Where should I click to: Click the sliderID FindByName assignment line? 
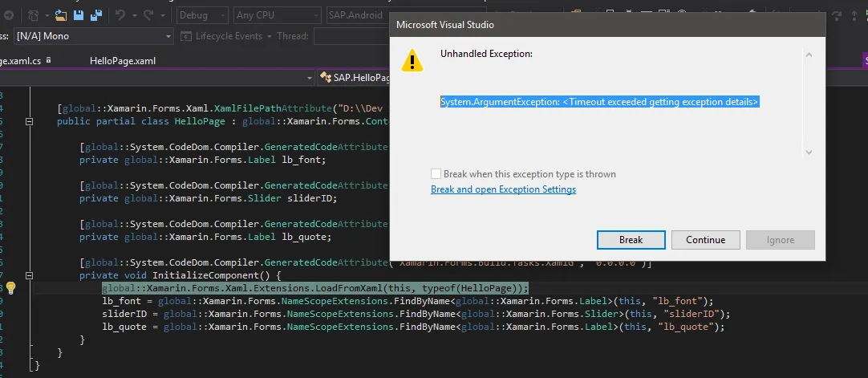(x=416, y=314)
